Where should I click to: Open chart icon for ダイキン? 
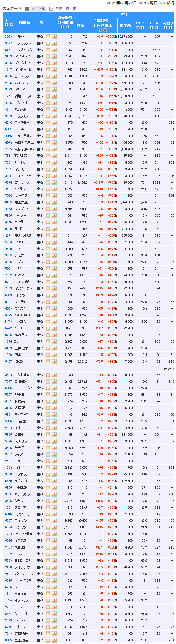[54, 521]
